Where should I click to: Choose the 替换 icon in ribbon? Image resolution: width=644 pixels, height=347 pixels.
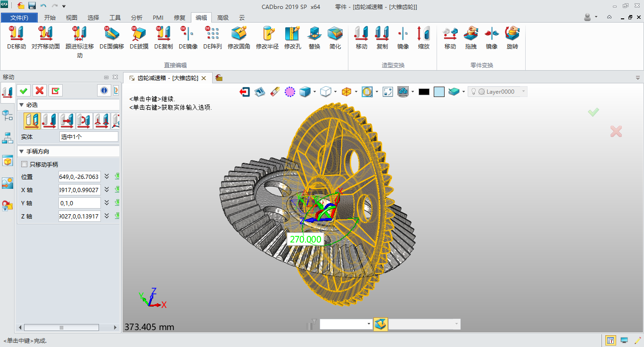tap(314, 38)
